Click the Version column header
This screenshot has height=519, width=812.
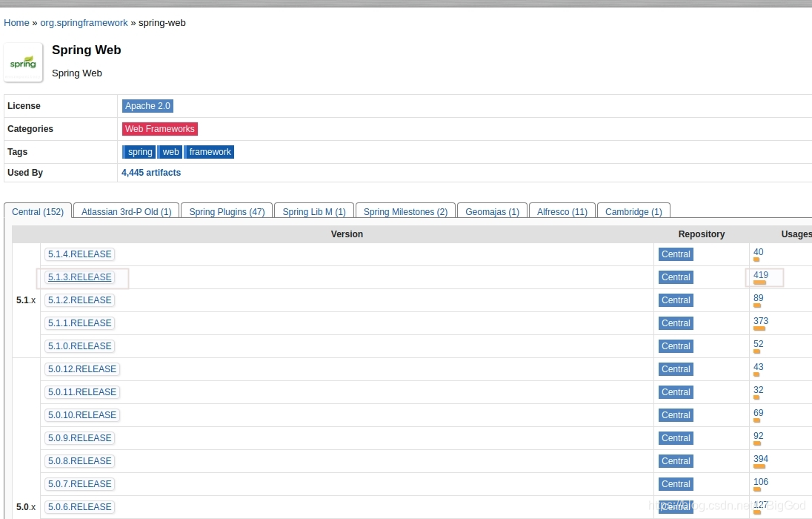pos(347,234)
